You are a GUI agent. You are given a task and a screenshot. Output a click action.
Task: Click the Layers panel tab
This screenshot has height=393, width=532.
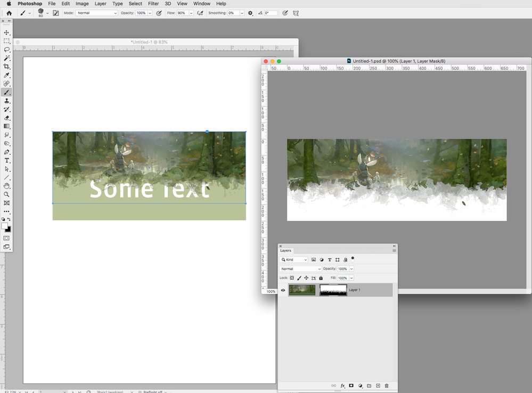click(285, 251)
